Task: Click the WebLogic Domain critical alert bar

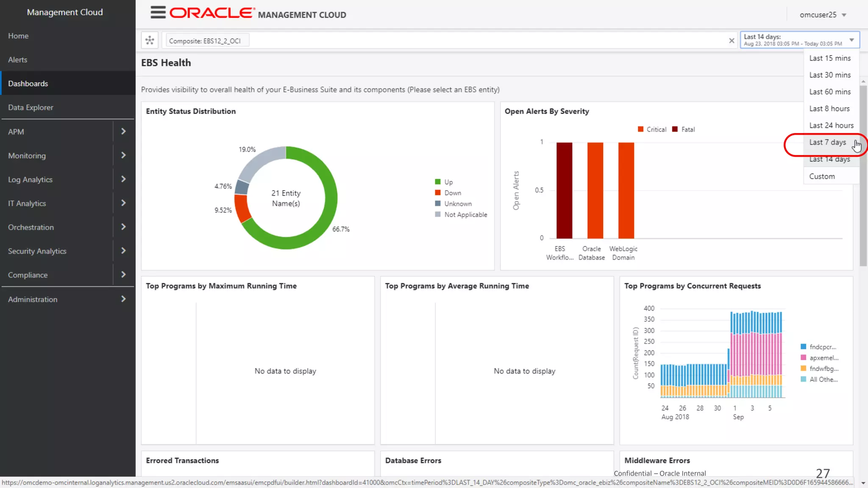Action: click(x=626, y=191)
